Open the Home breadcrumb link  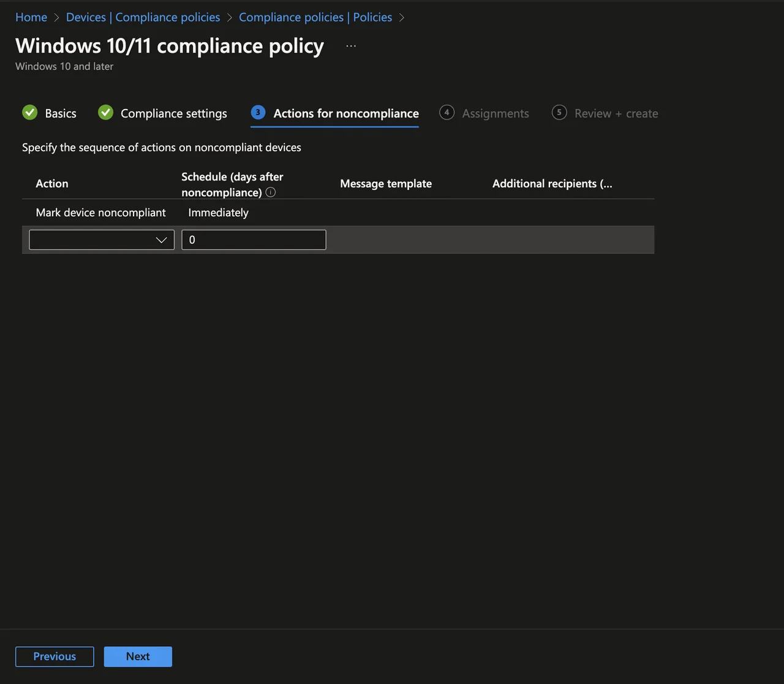click(x=31, y=17)
